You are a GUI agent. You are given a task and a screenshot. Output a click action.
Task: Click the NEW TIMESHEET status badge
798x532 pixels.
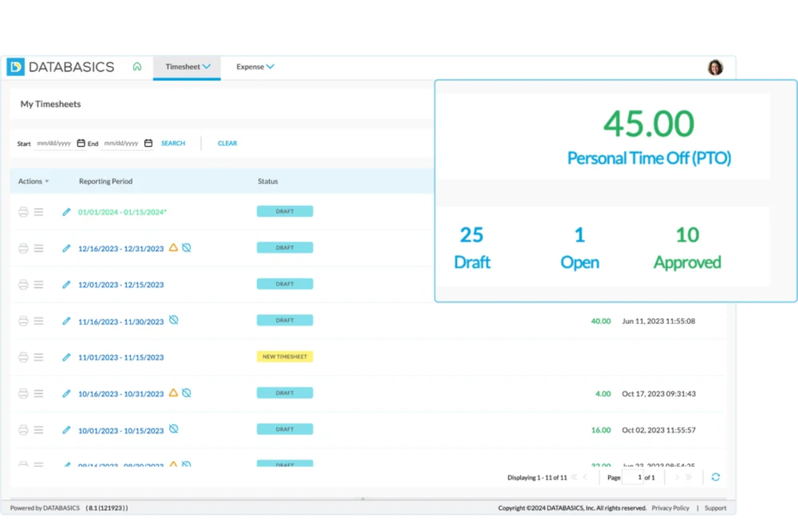coord(285,356)
